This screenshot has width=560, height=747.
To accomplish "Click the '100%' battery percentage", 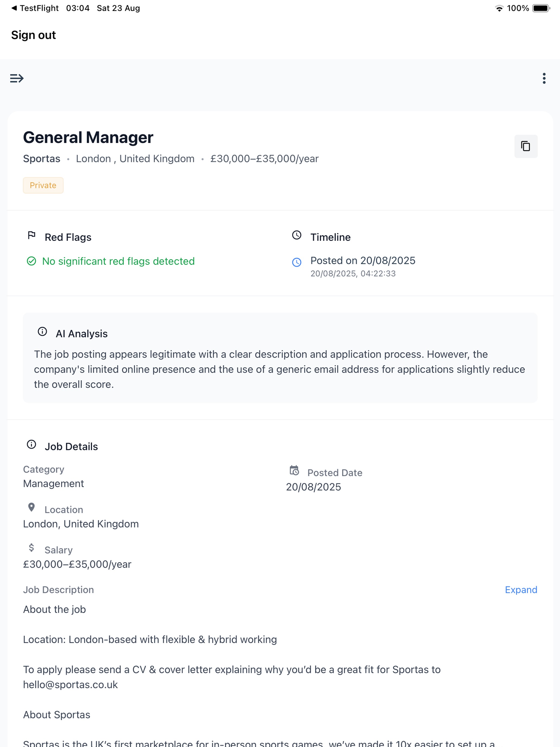I will coord(518,8).
